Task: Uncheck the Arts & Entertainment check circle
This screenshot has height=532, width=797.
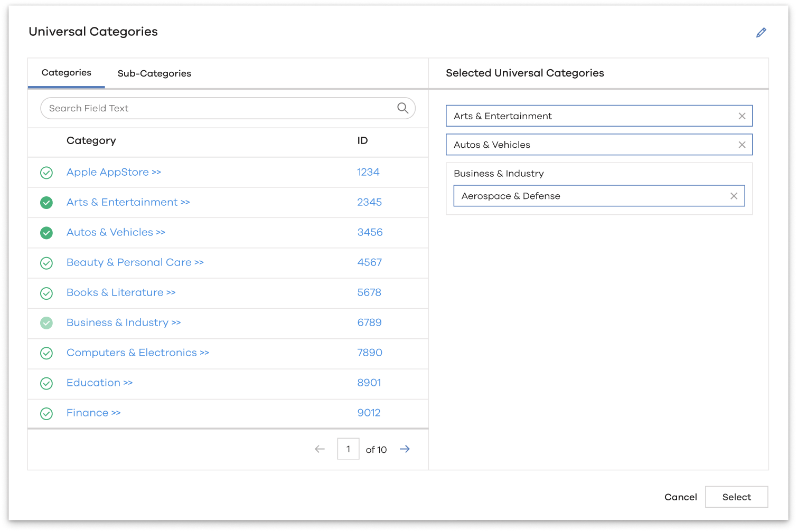Action: [46, 203]
